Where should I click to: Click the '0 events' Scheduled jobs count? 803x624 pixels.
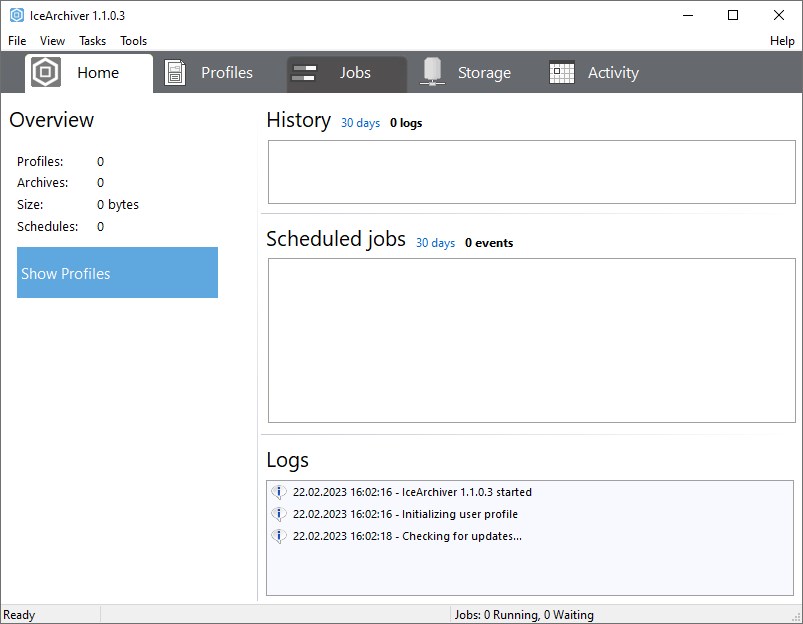point(489,243)
